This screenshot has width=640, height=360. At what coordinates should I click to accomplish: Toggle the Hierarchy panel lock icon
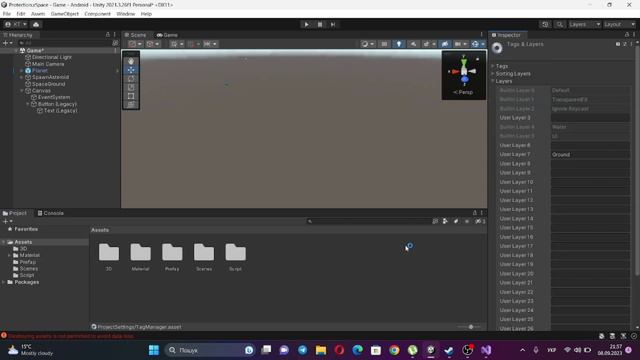108,35
